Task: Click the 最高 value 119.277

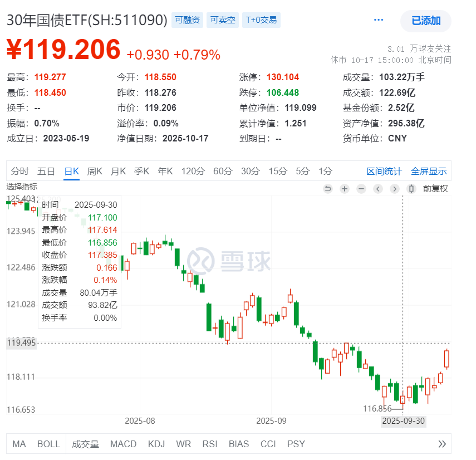Action: [x=50, y=77]
